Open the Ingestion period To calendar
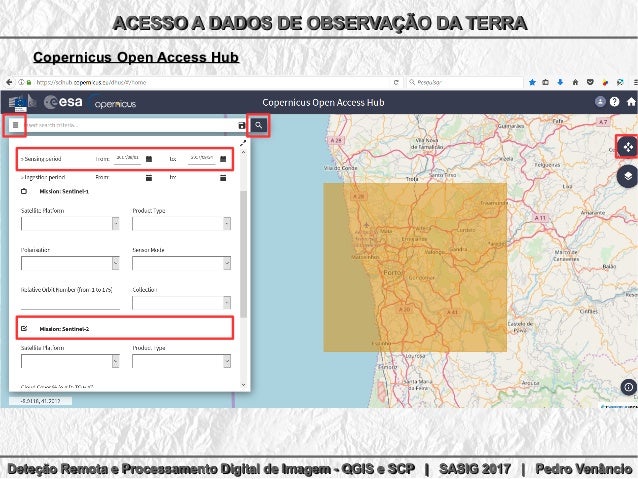Viewport: 638px width, 479px height. (x=223, y=178)
